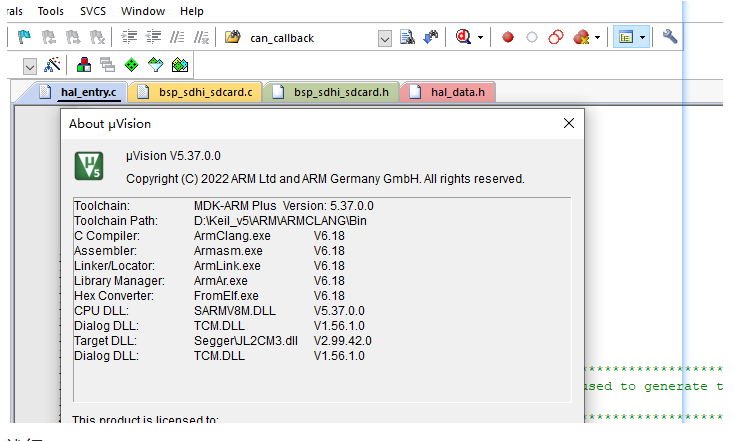Click the SARMV8M.DLL CPU DLL entry
Viewport: 734px width, 441px height.
tap(235, 311)
